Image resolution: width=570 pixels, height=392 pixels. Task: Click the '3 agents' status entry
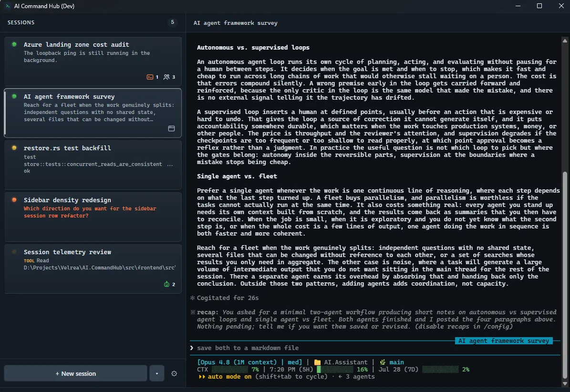coord(360,377)
